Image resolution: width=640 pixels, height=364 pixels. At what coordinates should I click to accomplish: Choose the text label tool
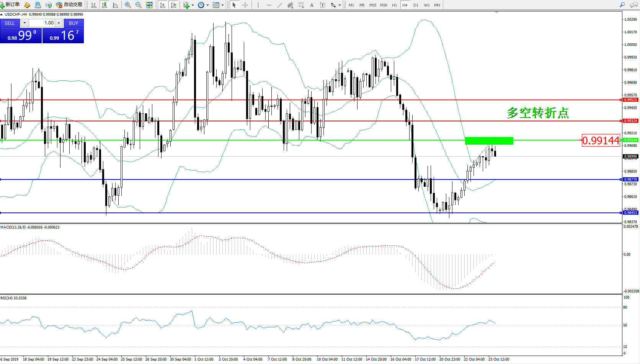click(312, 5)
